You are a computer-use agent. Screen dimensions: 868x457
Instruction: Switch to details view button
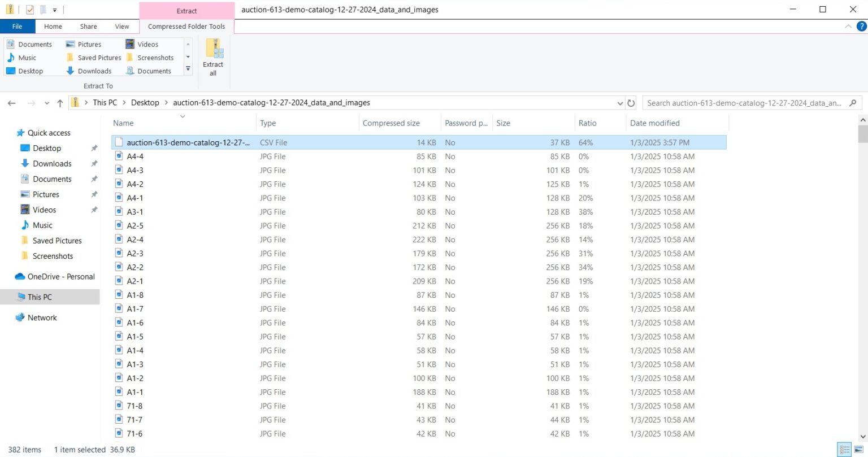point(845,450)
